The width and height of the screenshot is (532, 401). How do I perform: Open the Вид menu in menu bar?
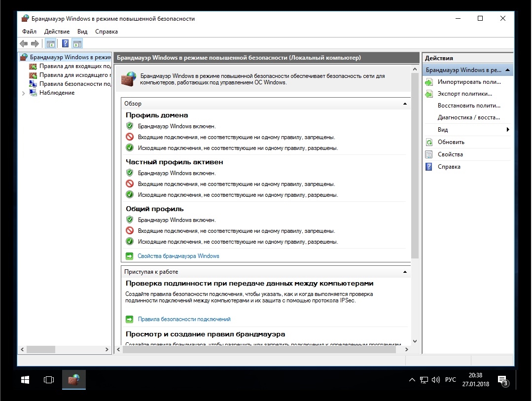(x=82, y=32)
